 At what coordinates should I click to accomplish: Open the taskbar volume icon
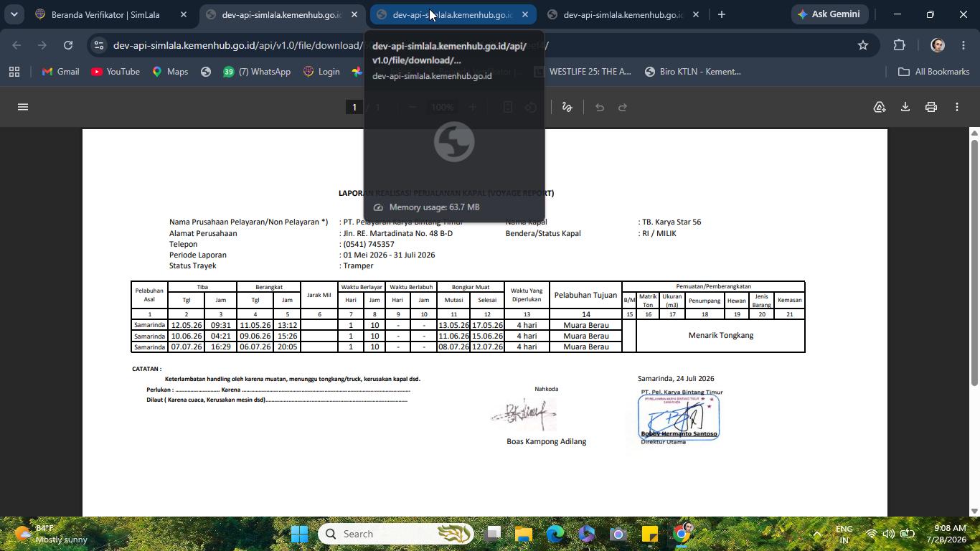pos(889,534)
